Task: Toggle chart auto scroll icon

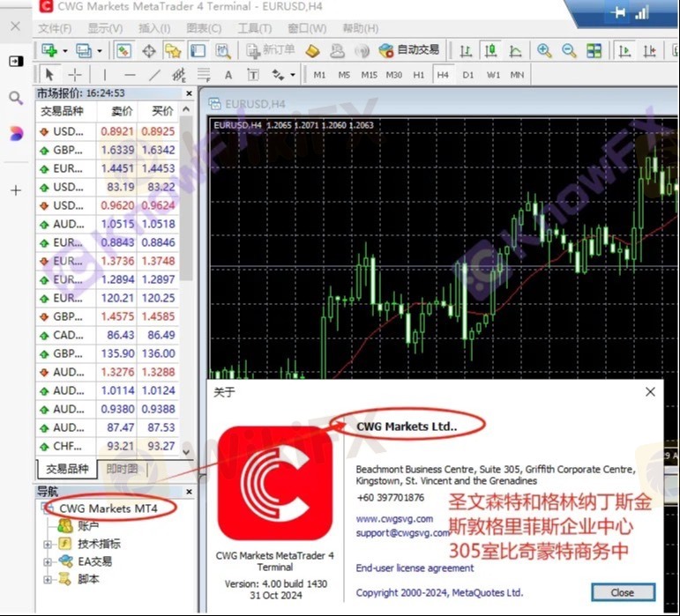Action: (x=624, y=51)
